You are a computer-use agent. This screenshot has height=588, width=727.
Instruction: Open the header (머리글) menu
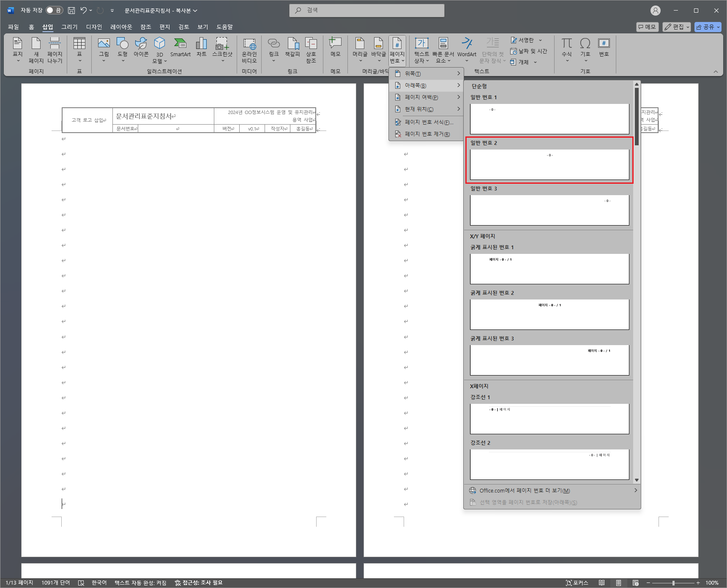pos(360,50)
